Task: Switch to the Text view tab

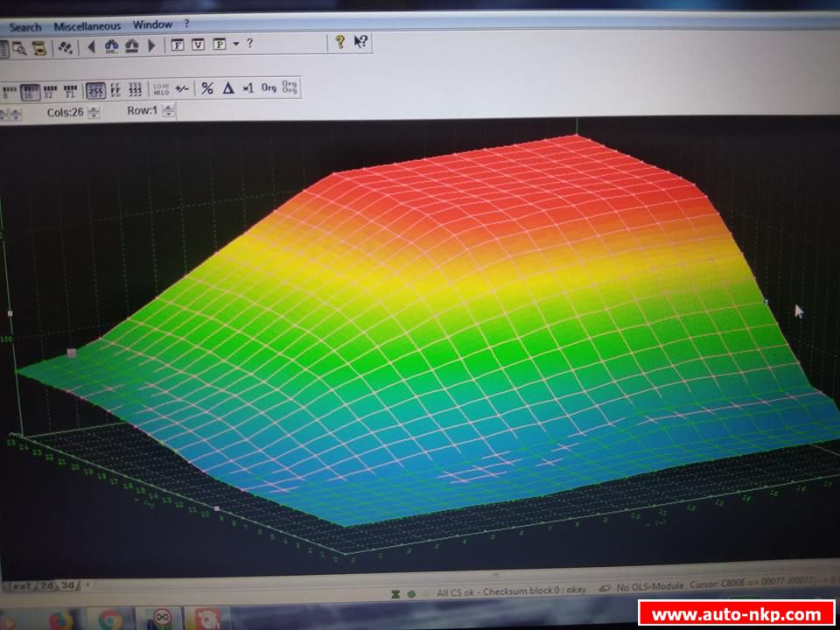Action: [20, 586]
